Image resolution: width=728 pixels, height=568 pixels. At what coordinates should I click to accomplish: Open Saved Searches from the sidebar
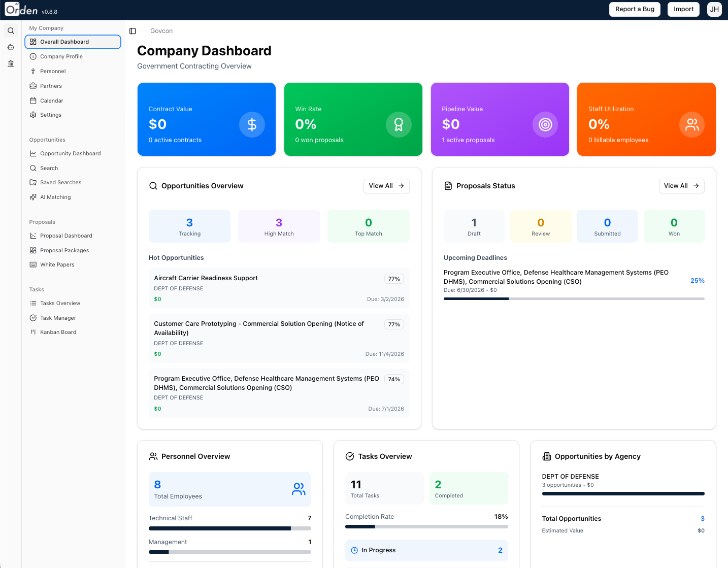[x=60, y=182]
